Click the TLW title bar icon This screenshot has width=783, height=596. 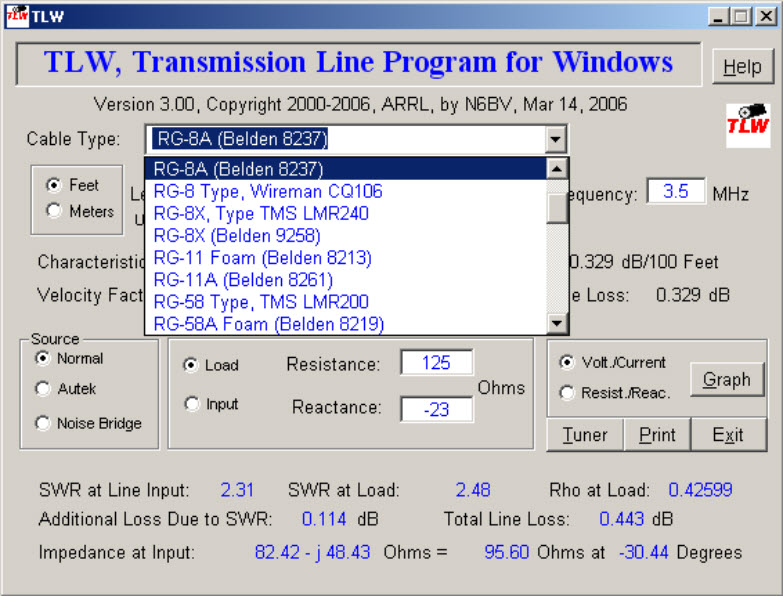tap(16, 16)
